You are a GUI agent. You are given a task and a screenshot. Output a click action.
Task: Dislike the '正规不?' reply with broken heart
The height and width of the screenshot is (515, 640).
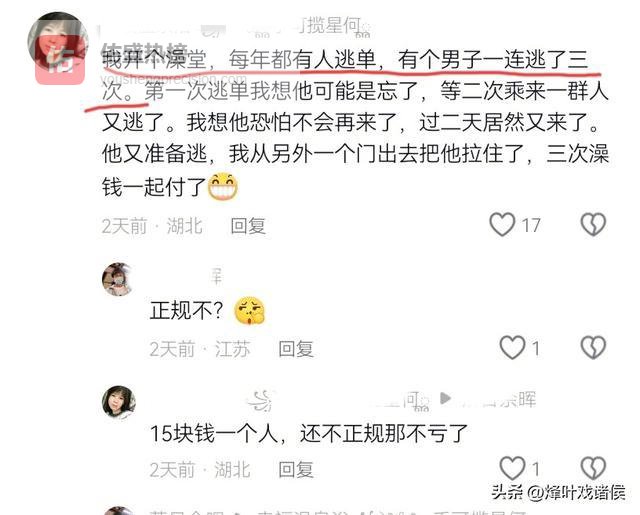point(593,348)
